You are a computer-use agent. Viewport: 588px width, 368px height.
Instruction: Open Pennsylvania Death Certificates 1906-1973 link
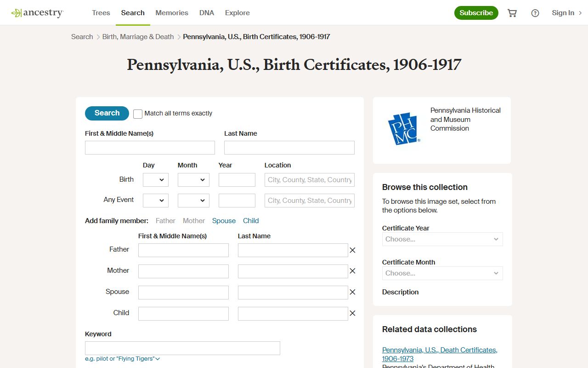pyautogui.click(x=440, y=354)
